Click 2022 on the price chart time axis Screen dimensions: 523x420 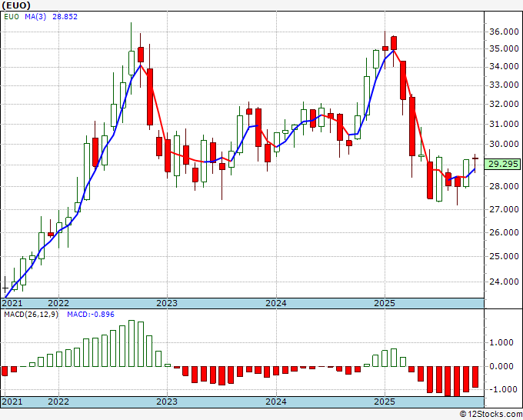(58, 303)
